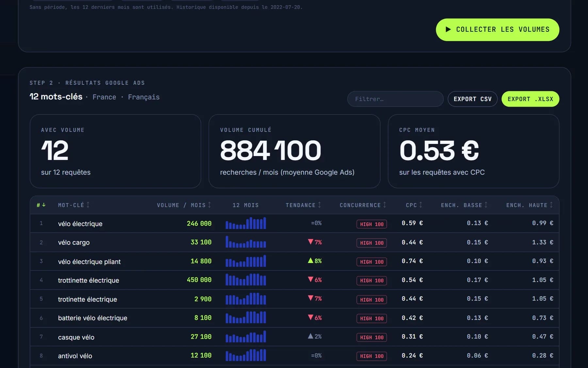The height and width of the screenshot is (368, 588).
Task: Export results as .XLSX
Action: [530, 99]
